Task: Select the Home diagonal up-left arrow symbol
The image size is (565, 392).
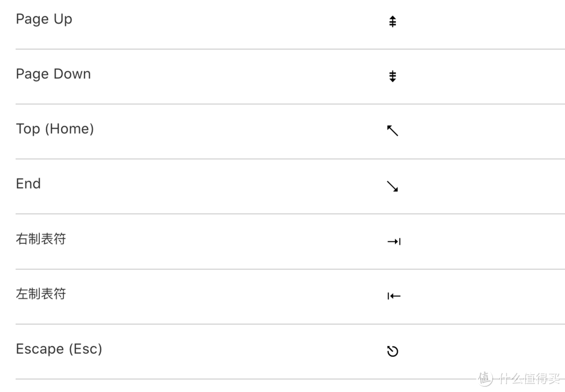Action: [392, 131]
